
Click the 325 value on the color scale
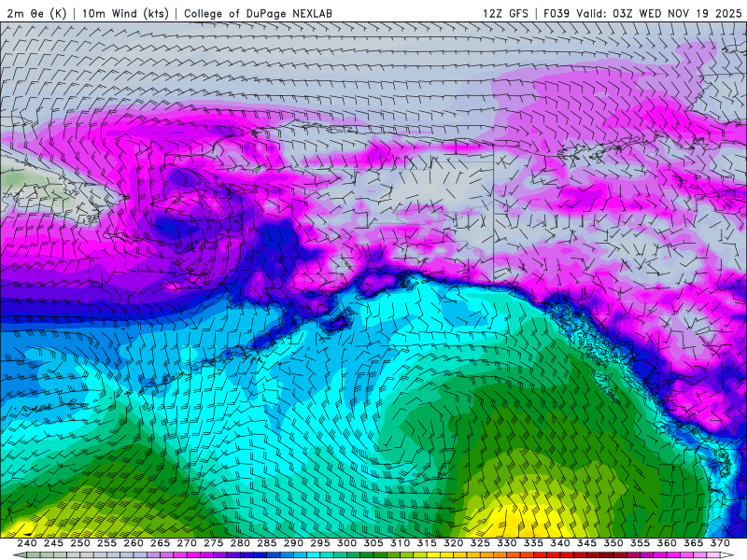coord(480,543)
